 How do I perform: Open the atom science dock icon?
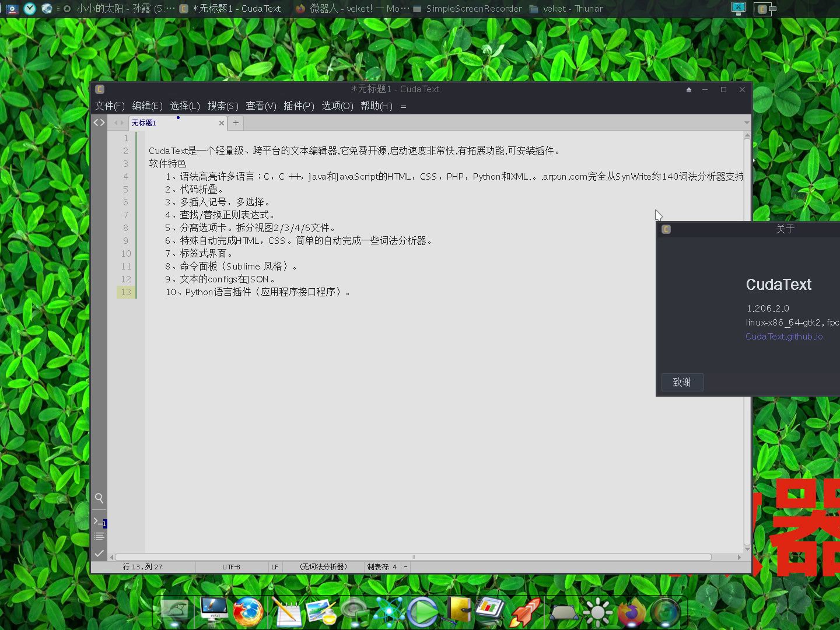(x=389, y=612)
